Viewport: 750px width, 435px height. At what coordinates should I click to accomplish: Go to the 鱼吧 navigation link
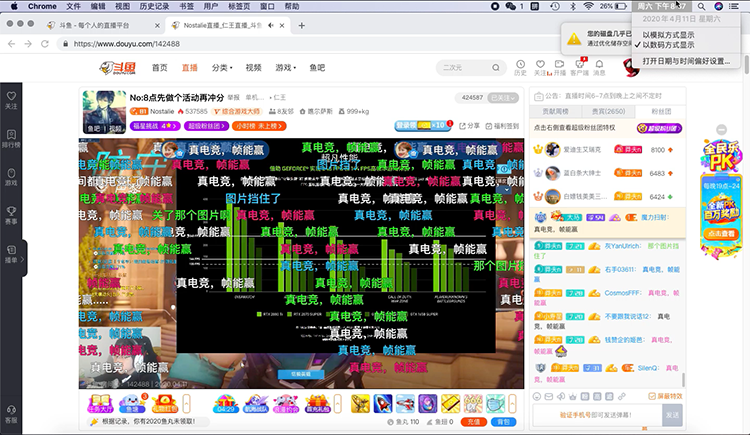pyautogui.click(x=317, y=68)
